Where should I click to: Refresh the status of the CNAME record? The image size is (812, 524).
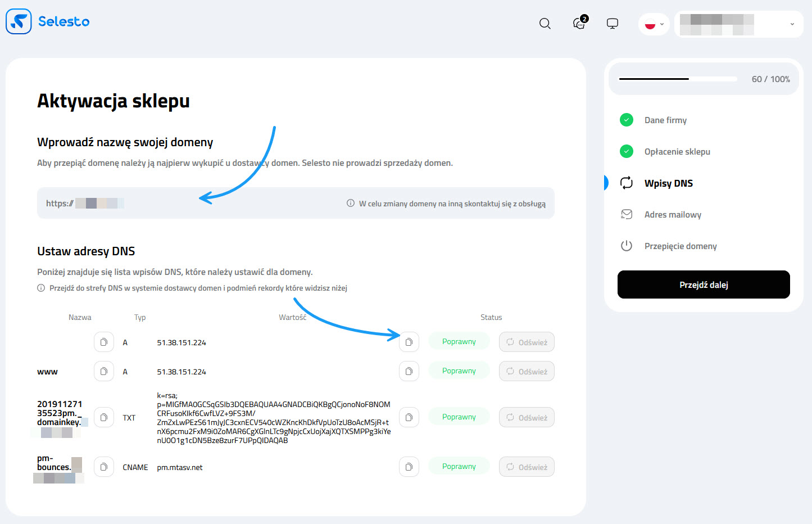click(527, 467)
